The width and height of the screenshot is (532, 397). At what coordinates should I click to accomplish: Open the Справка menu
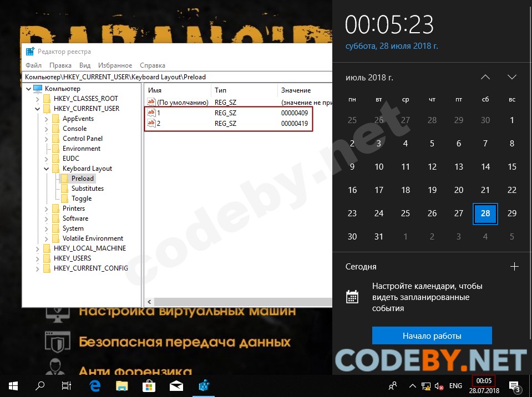tap(153, 65)
